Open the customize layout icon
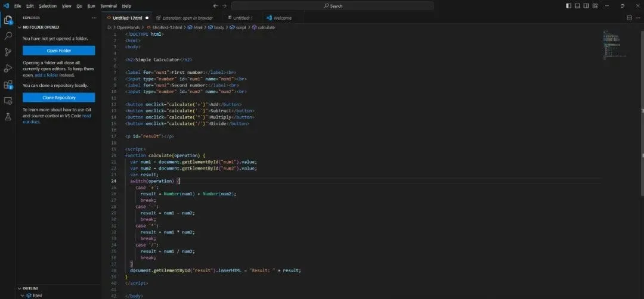This screenshot has width=644, height=299. pyautogui.click(x=595, y=6)
